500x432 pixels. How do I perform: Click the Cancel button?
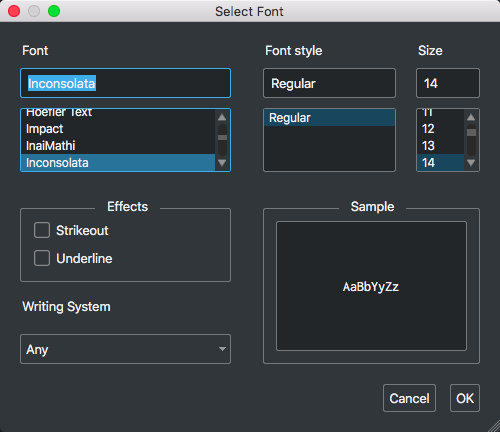pyautogui.click(x=409, y=398)
